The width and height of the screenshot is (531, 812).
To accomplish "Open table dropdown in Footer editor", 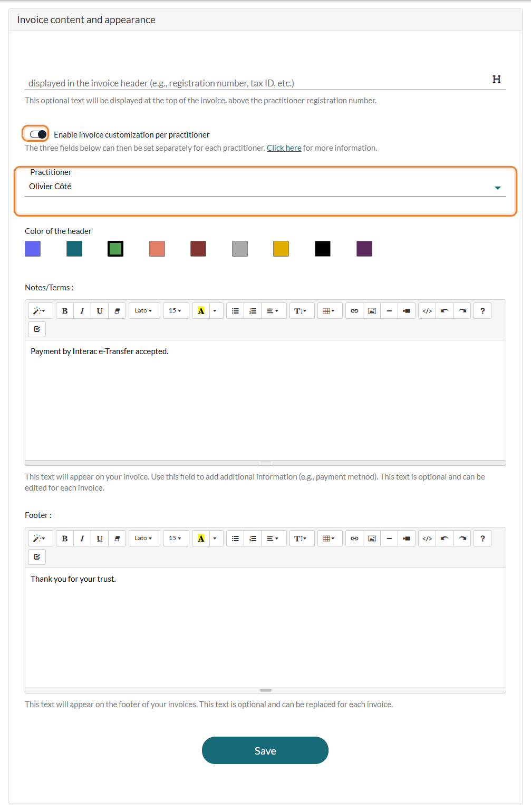I will 330,539.
